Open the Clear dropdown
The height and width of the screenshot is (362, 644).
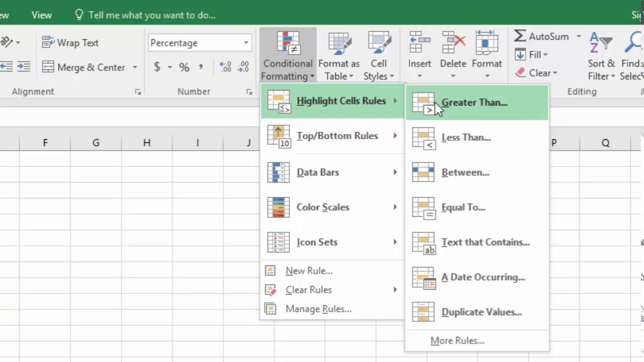click(x=536, y=73)
